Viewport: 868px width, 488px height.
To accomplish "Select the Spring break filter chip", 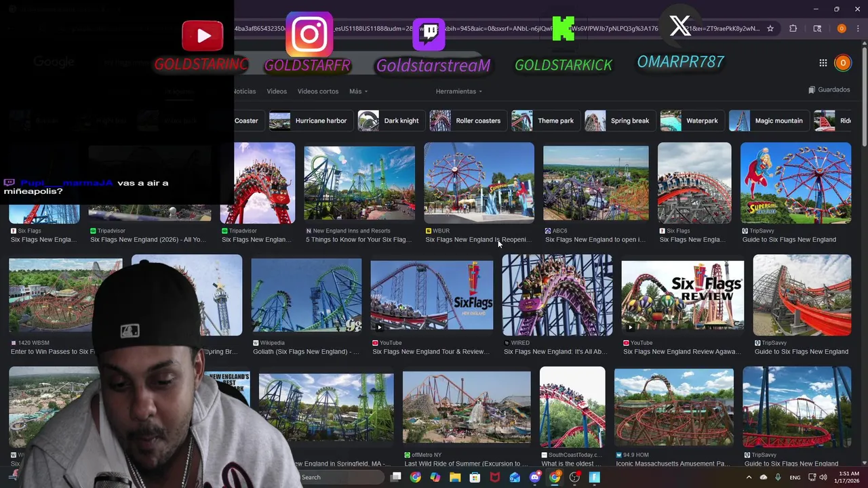I will tap(618, 121).
